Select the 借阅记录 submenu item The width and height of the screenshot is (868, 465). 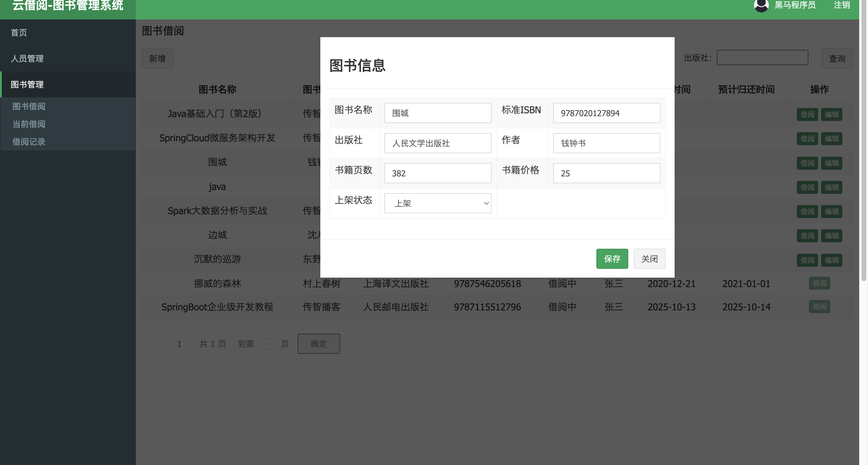pyautogui.click(x=29, y=142)
